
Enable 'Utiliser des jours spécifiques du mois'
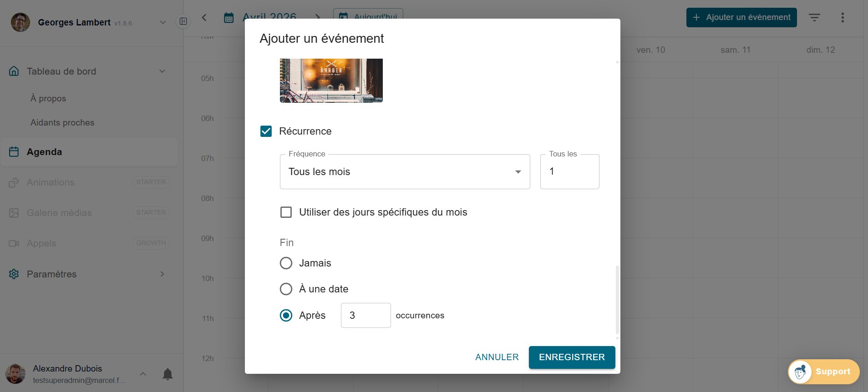tap(286, 212)
